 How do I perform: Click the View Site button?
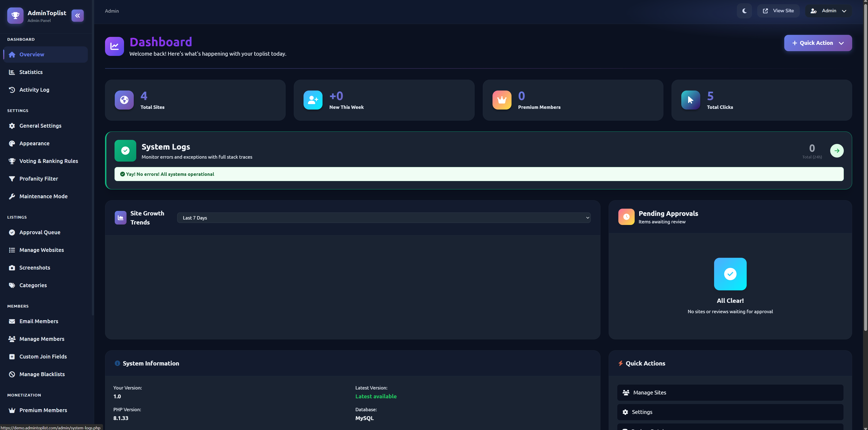click(x=778, y=11)
